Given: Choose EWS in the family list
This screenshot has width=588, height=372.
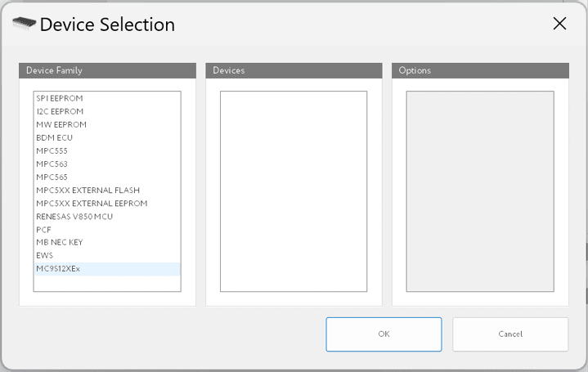Looking at the screenshot, I should (45, 255).
